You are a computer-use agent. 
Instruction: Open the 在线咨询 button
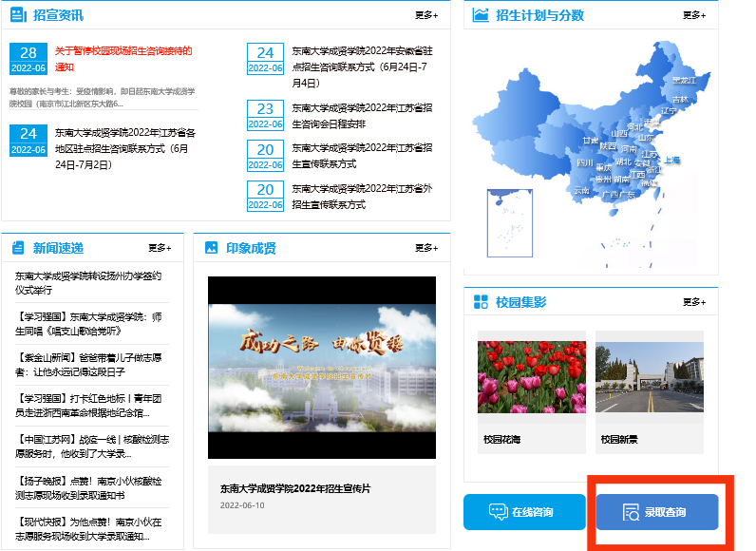(x=524, y=512)
